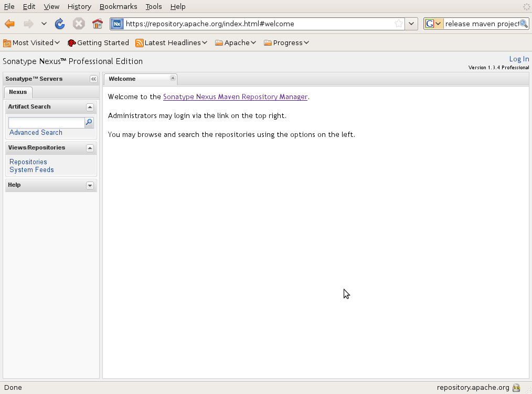Screen dimensions: 532x394
Task: Collapse the Sonatype Servers side panel
Action: [93, 79]
